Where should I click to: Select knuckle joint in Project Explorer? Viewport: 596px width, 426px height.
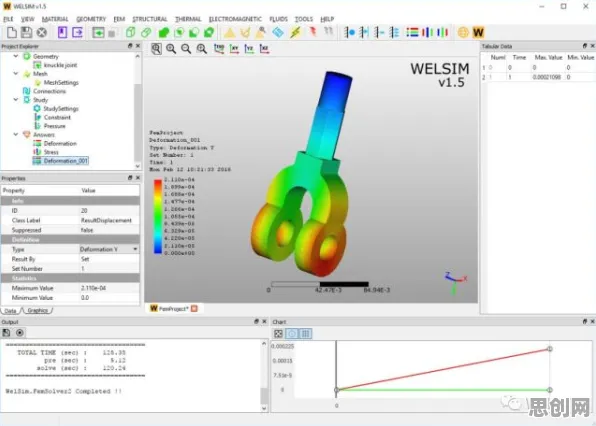coord(60,65)
